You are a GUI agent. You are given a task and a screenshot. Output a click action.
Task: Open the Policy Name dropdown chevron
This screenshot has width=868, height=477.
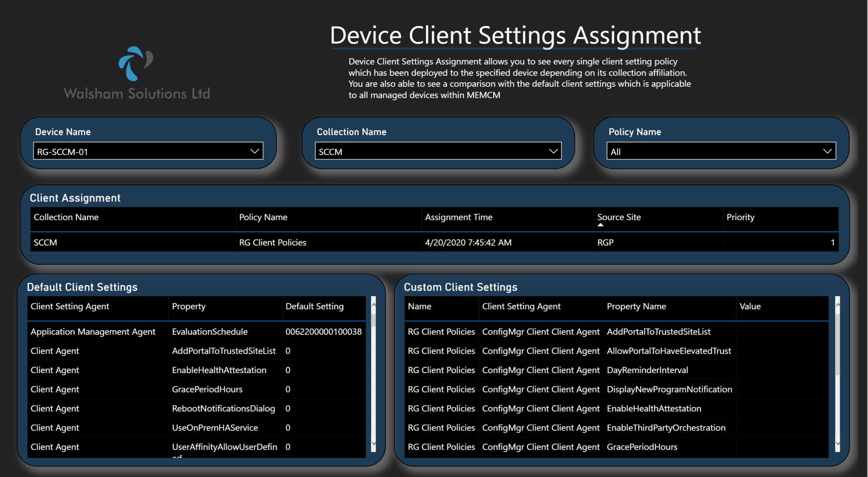pos(827,151)
